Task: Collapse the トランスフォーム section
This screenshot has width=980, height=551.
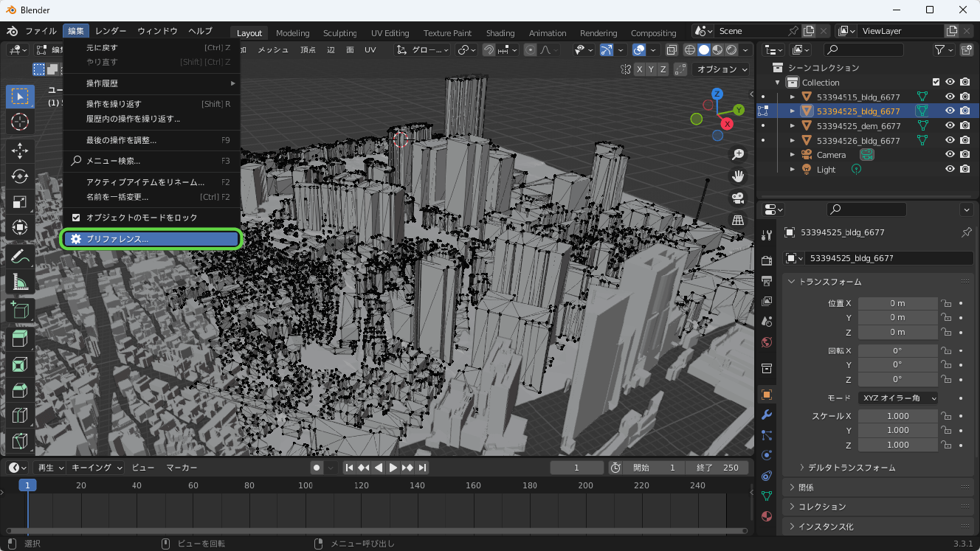Action: pos(821,281)
